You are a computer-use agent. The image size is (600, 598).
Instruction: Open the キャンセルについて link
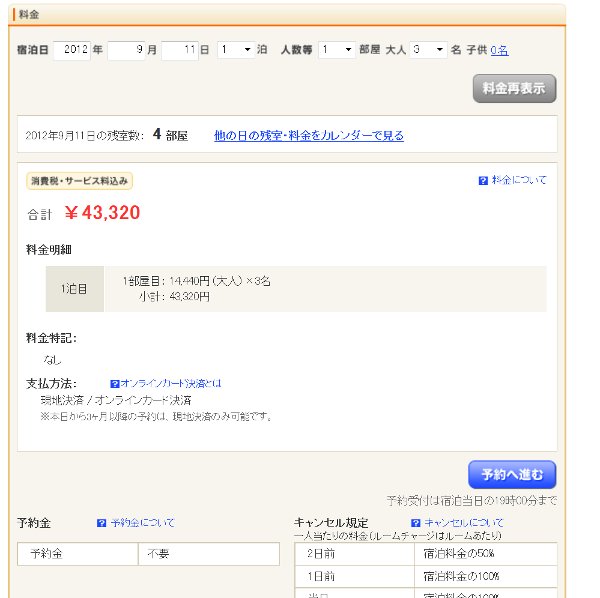coord(464,523)
